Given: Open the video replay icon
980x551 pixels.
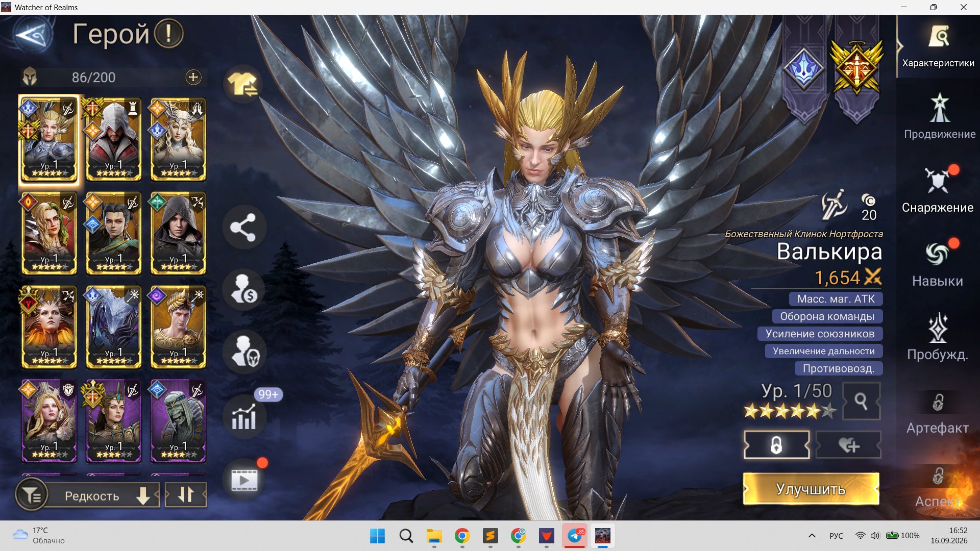Looking at the screenshot, I should (243, 480).
